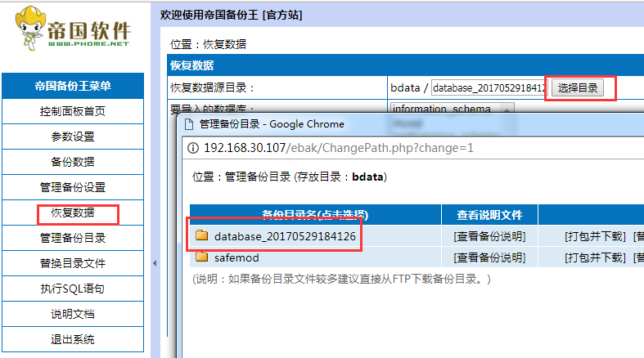Click the 查看说明文件 column header
The width and height of the screenshot is (644, 358).
489,215
